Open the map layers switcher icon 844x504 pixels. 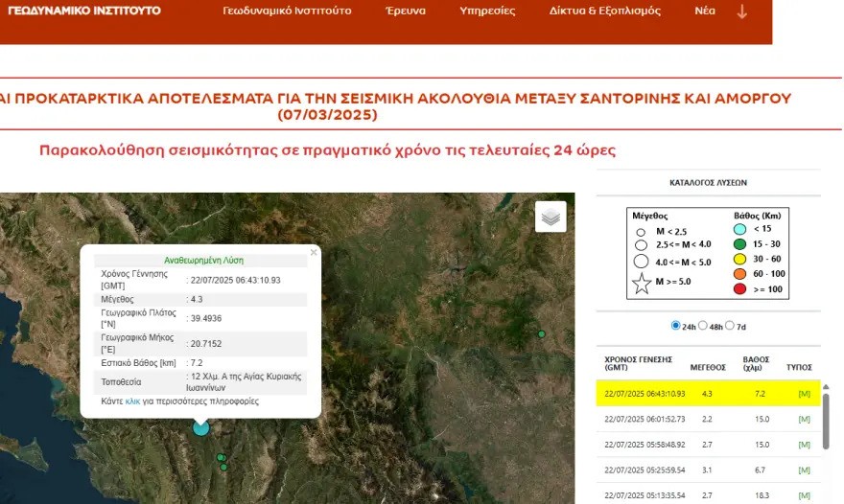pyautogui.click(x=551, y=217)
